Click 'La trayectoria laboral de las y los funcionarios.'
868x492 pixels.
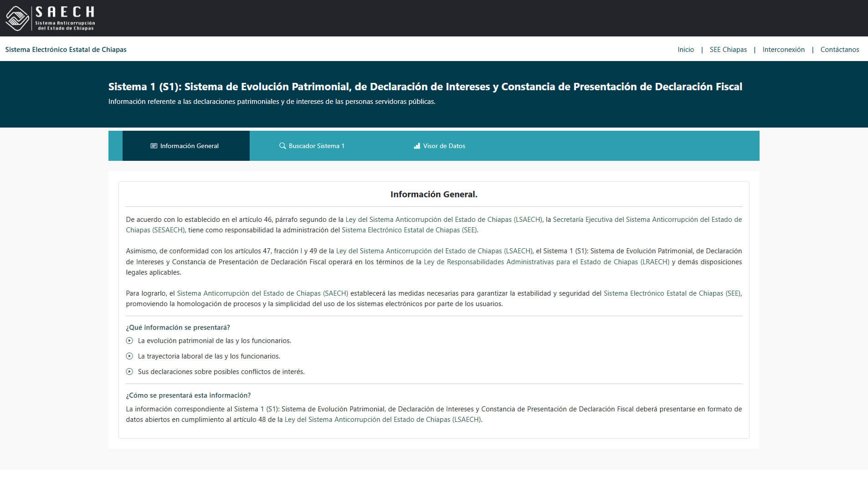209,356
